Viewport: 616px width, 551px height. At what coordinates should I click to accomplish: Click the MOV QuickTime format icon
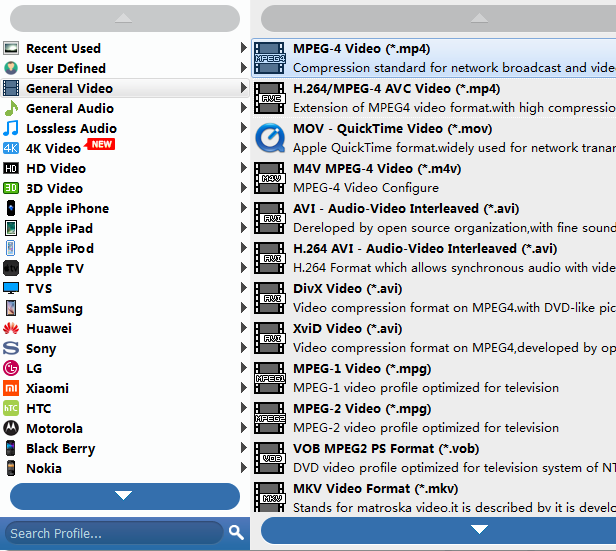click(269, 138)
